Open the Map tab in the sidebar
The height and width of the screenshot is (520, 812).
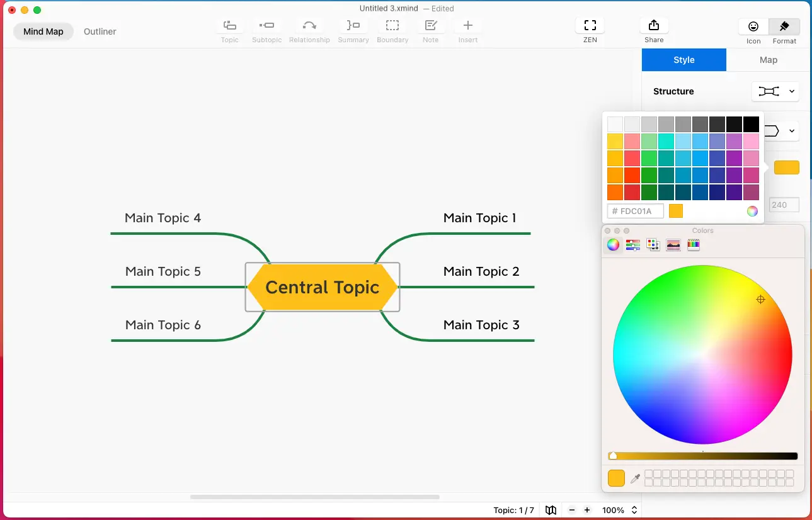click(x=768, y=60)
